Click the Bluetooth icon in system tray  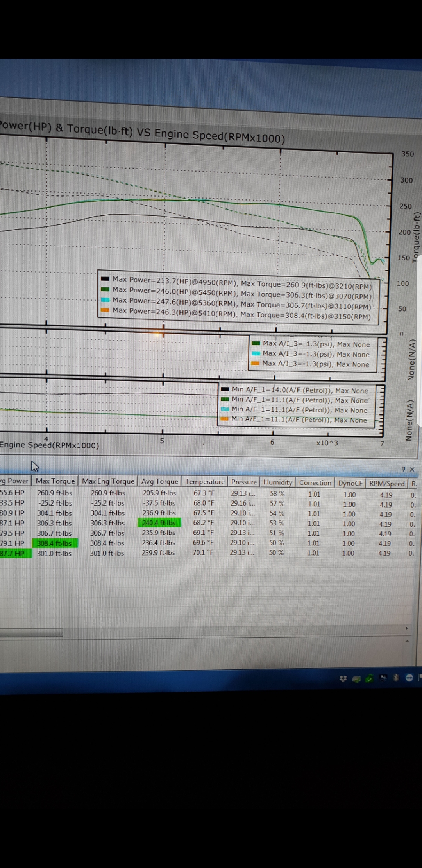pyautogui.click(x=396, y=678)
